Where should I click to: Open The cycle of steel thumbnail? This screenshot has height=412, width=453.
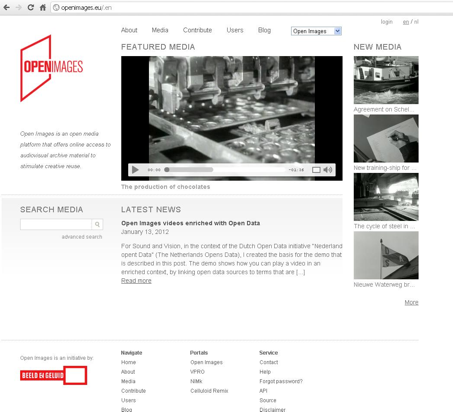pos(386,197)
